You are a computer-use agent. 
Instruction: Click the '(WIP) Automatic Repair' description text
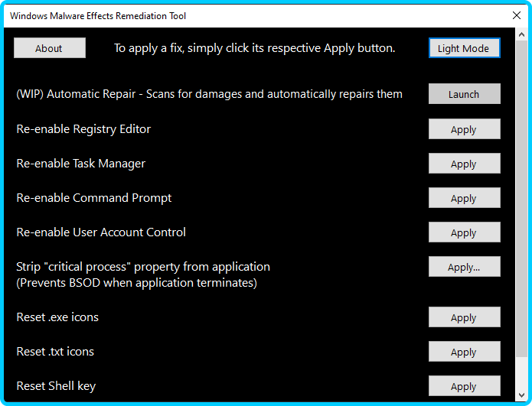pos(209,94)
